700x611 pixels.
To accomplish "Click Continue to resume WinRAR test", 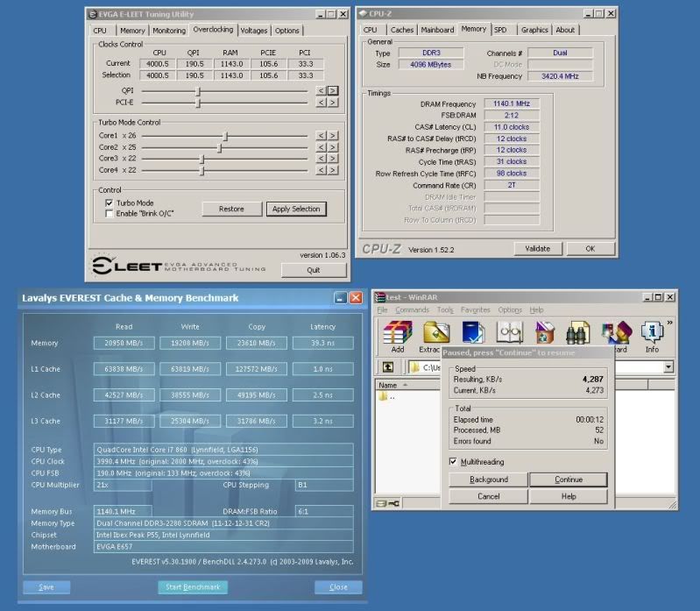I will click(x=569, y=480).
